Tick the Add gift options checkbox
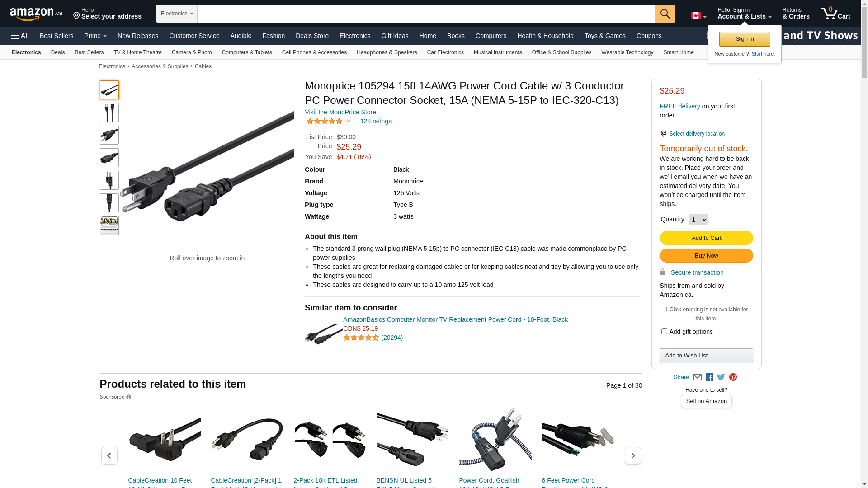The height and width of the screenshot is (488, 868). click(664, 332)
